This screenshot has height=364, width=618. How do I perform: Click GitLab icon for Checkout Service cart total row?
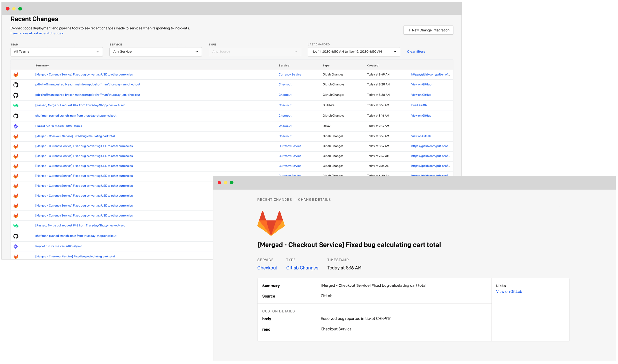[16, 136]
